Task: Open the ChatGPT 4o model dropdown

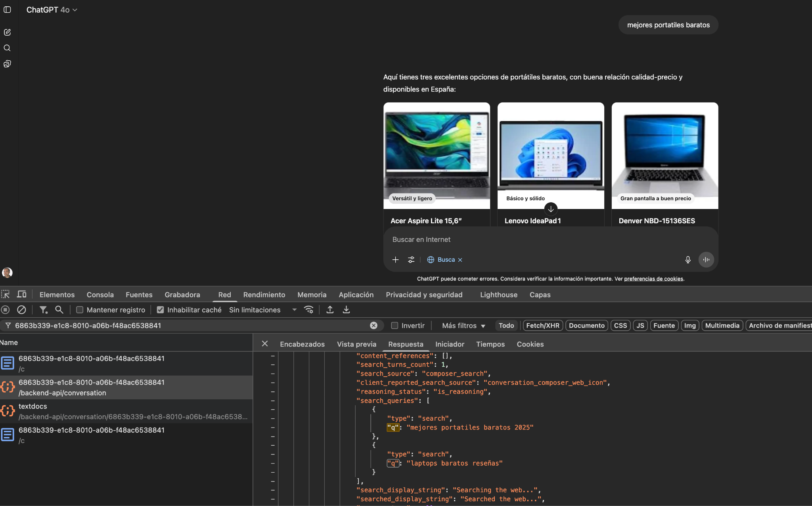Action: (52, 10)
